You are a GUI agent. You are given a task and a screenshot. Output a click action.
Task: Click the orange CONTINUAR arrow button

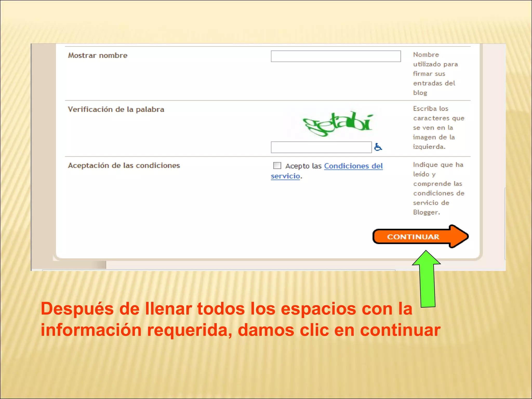[421, 236]
